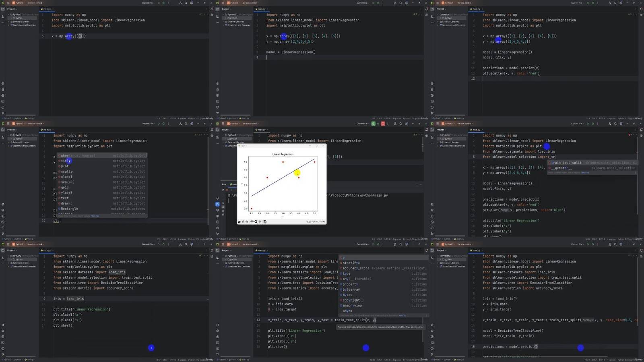Choose the 'scatter' suggestion in the plt. autocomplete list
The height and width of the screenshot is (362, 644).
pyautogui.click(x=102, y=172)
